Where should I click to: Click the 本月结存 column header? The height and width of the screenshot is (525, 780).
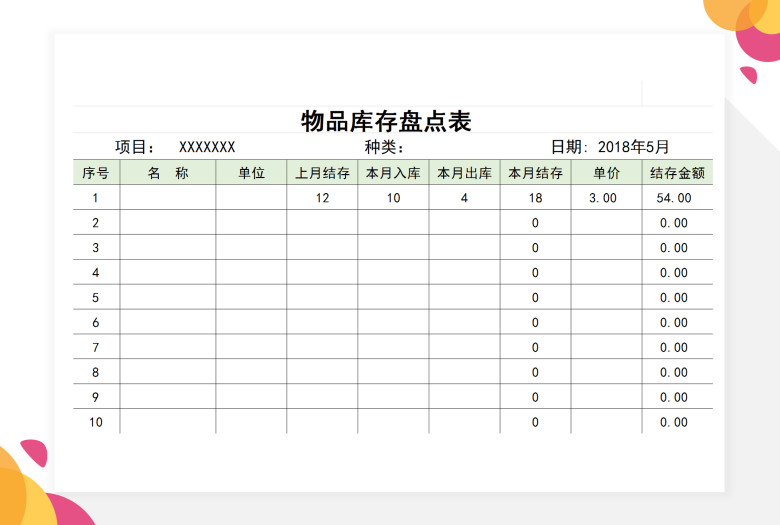click(x=536, y=173)
